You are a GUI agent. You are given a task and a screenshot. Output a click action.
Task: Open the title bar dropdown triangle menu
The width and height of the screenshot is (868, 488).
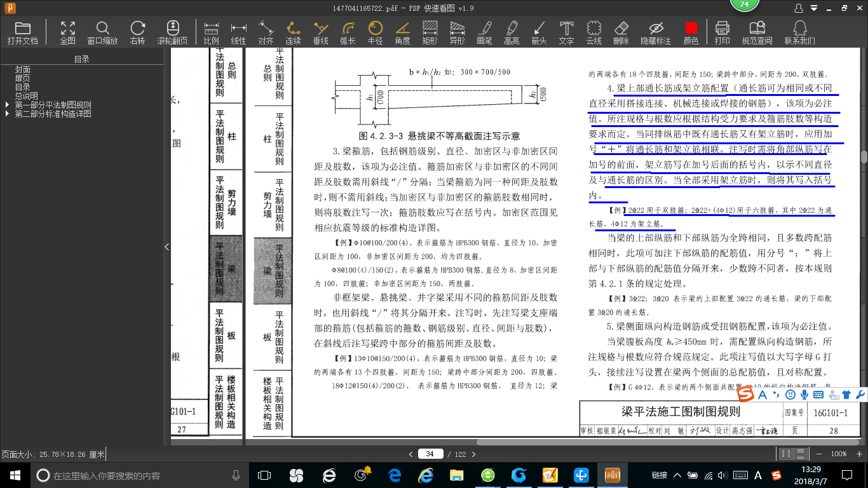pos(815,8)
